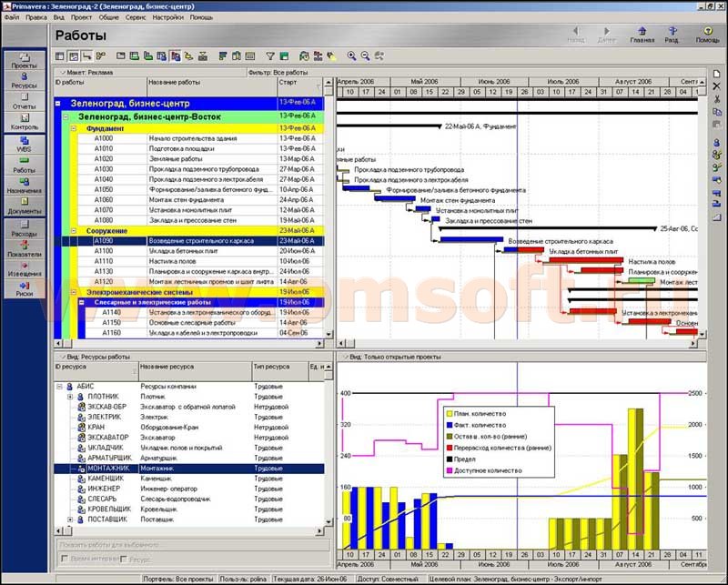Open Расходы in the left sidebar
728x585 pixels.
point(25,229)
